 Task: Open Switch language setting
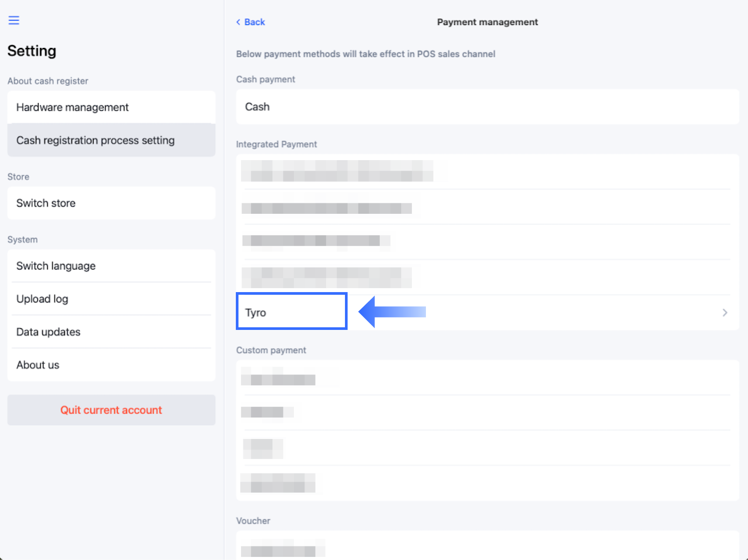tap(111, 266)
